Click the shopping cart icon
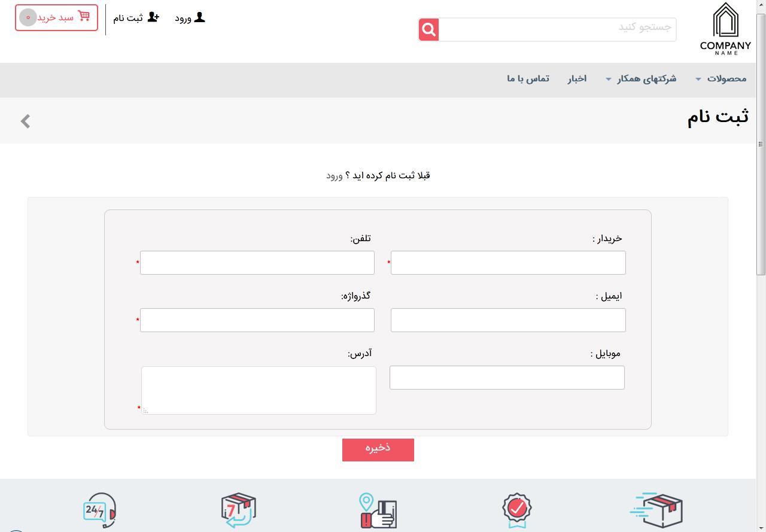This screenshot has height=532, width=766. coord(84,16)
